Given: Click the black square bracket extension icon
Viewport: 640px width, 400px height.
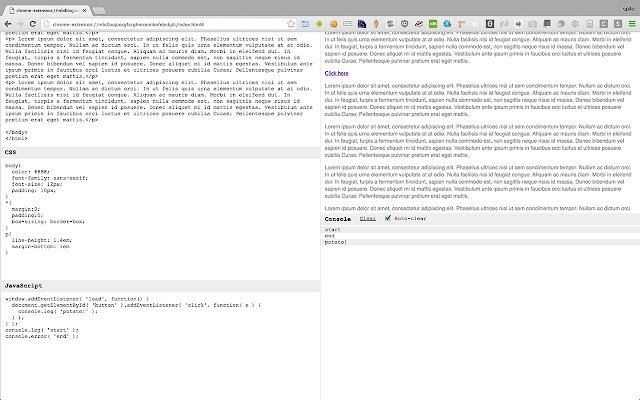Looking at the screenshot, I should (490, 24).
